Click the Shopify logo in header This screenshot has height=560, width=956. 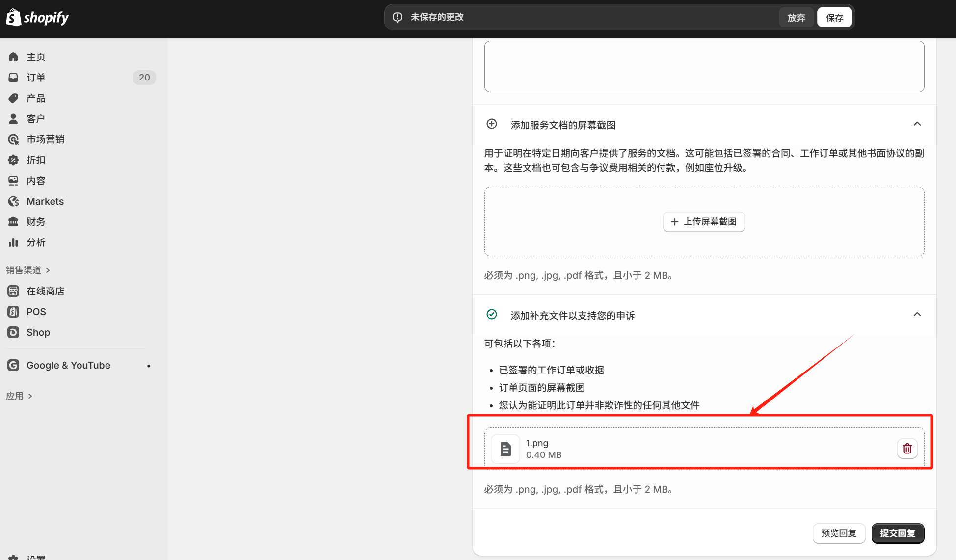(37, 18)
